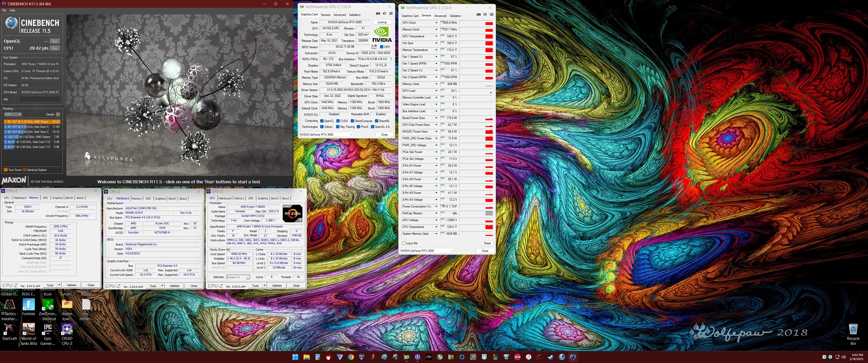Screen dimensions: 868x363
Task: Select Intel Xeon 11.69 ranking row
Action: pyautogui.click(x=32, y=127)
